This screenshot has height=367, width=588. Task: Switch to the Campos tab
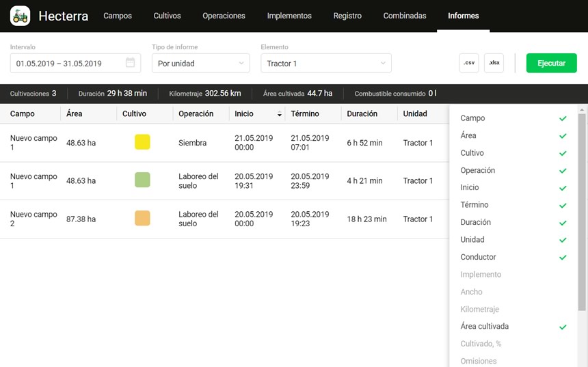(x=118, y=16)
